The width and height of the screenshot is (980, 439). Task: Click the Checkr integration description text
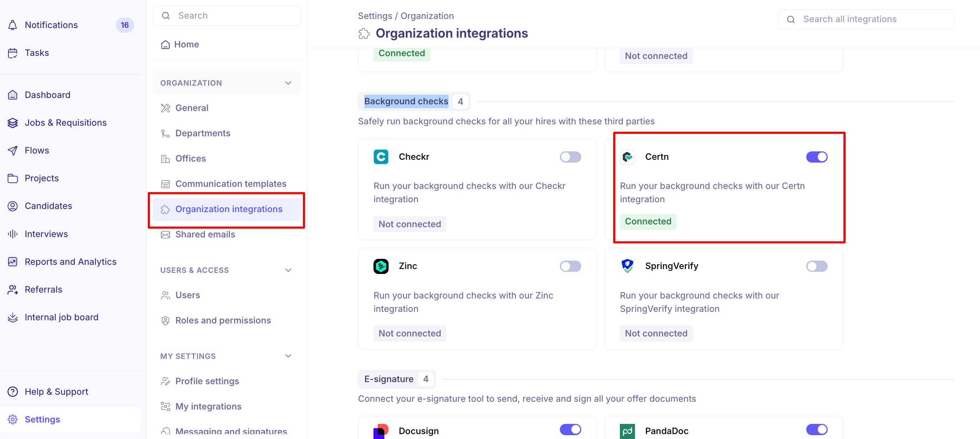[469, 193]
